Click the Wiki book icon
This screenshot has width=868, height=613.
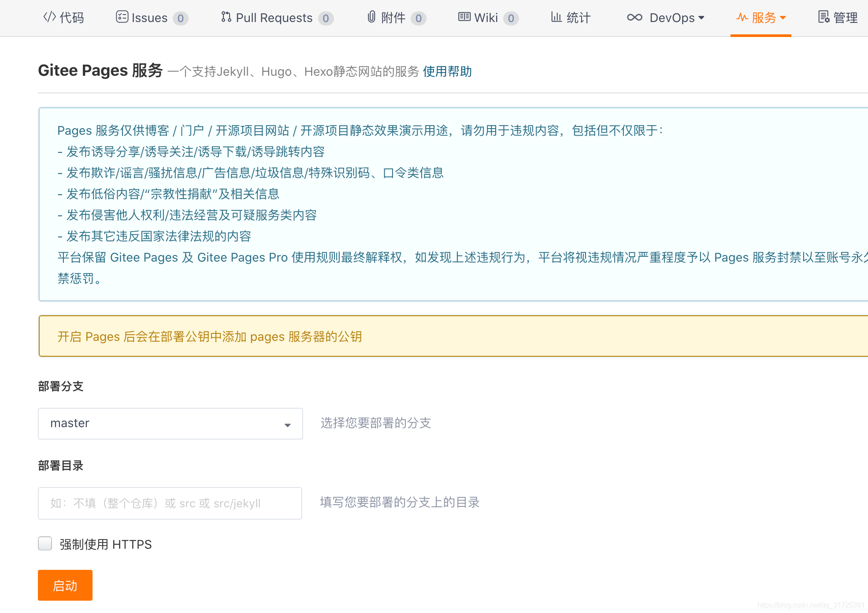[464, 17]
